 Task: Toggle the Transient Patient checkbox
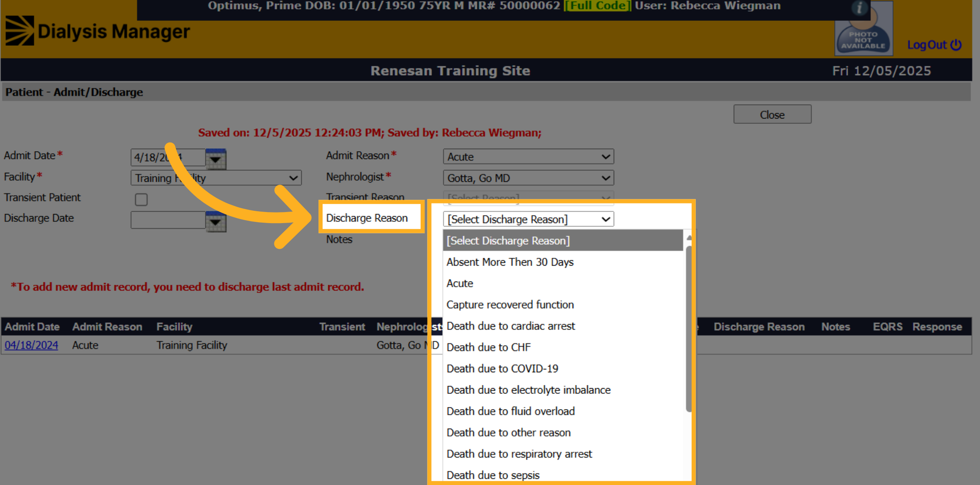[x=141, y=199]
